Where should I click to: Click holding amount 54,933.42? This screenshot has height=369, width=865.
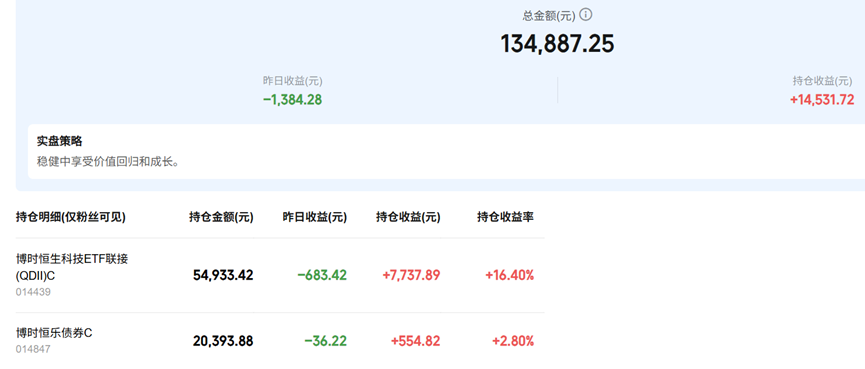pyautogui.click(x=223, y=275)
